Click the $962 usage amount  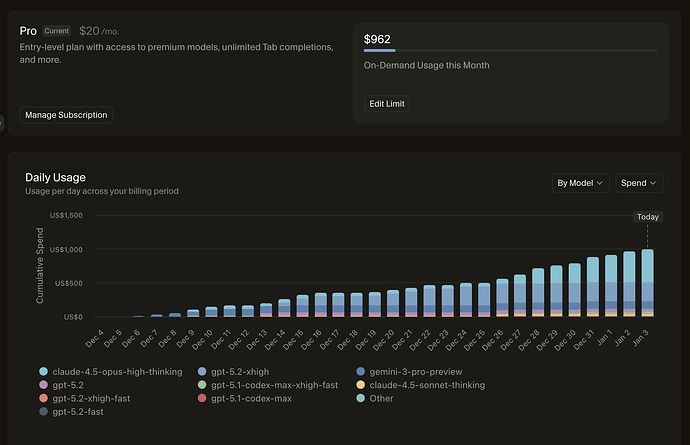377,39
